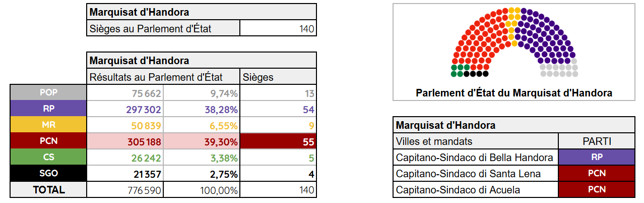Image resolution: width=644 pixels, height=203 pixels.
Task: Select the grey POP party label cell
Action: coord(48,92)
